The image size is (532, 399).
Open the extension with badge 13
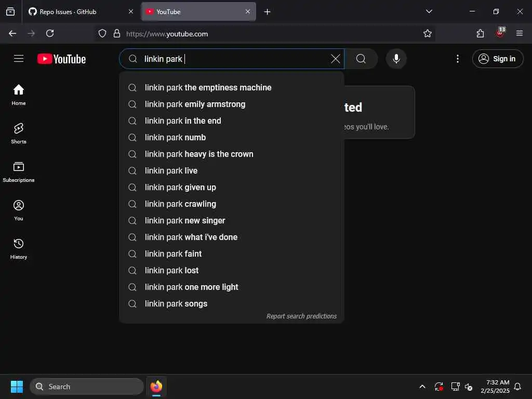[x=500, y=33]
